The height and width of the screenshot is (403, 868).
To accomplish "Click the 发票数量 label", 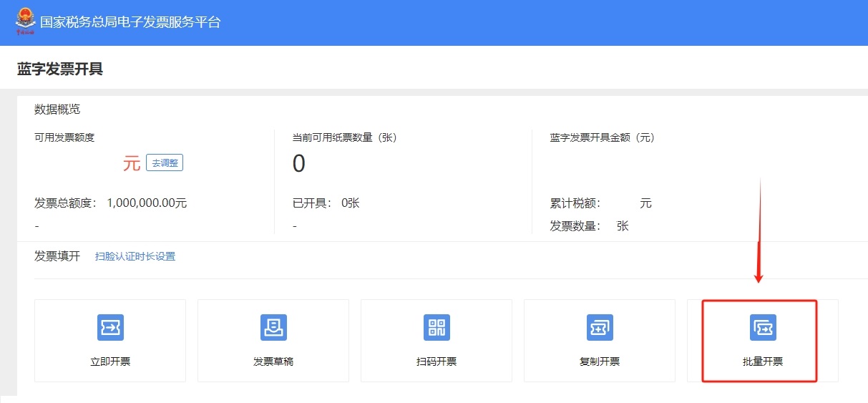I will [575, 226].
